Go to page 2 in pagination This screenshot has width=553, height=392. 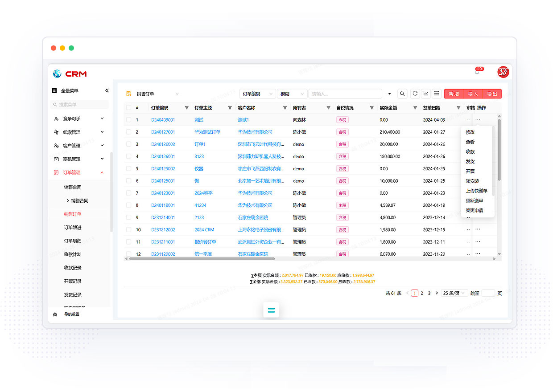tap(422, 293)
